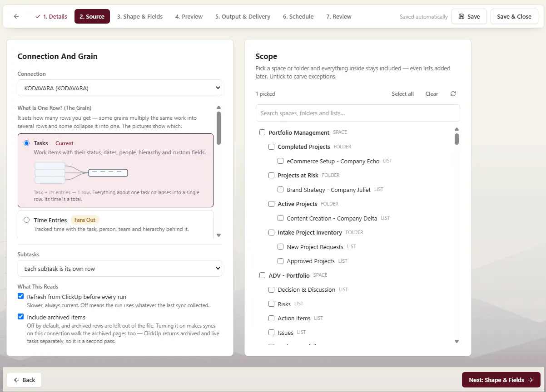
Task: Click the scroll-down arrow in scope tree
Action: 457,341
